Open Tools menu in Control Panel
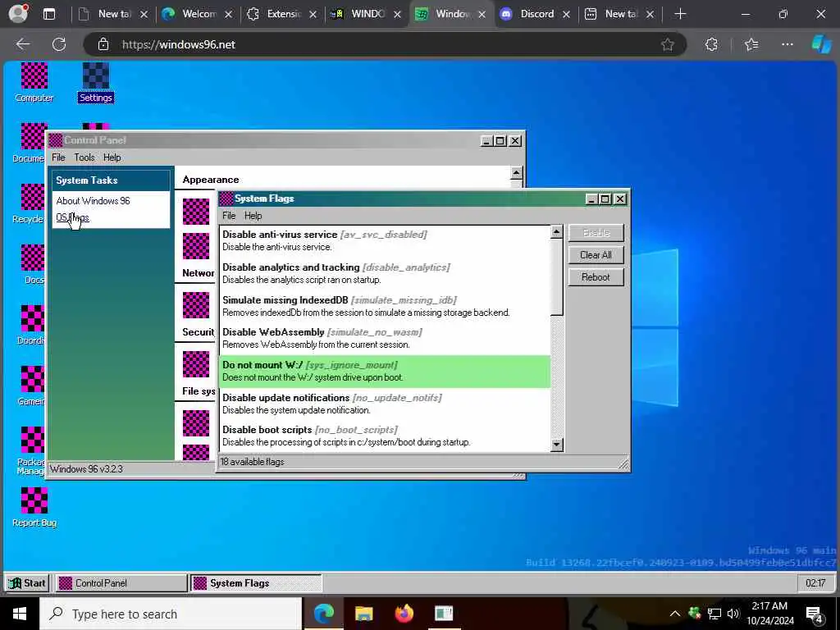Screen dimensions: 840x630 (84, 157)
